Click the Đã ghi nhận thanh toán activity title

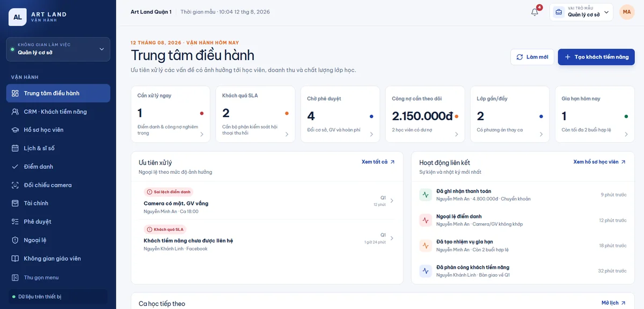pos(464,191)
